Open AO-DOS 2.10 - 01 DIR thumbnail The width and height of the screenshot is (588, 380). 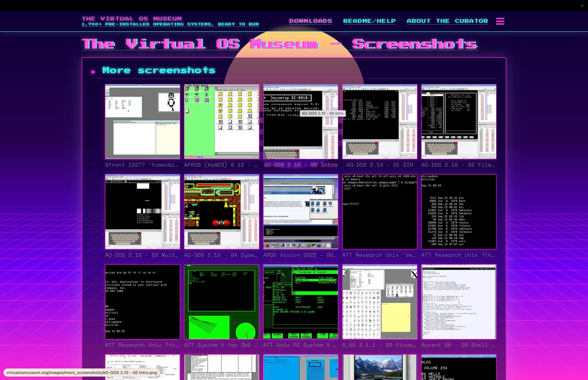pyautogui.click(x=380, y=122)
